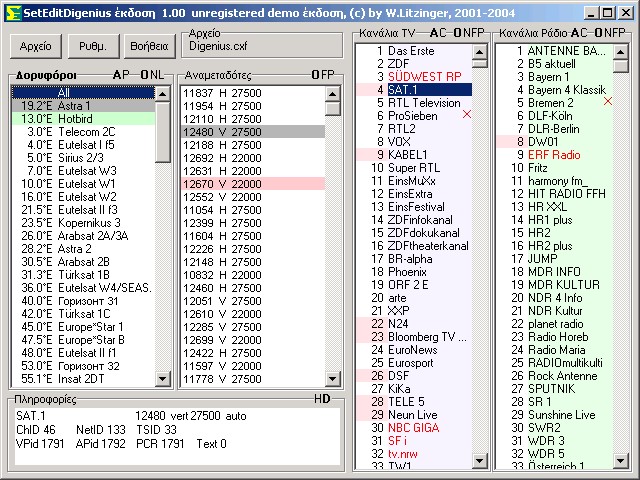The height and width of the screenshot is (480, 640).
Task: Select the All entry in satellites list
Action: (84, 92)
